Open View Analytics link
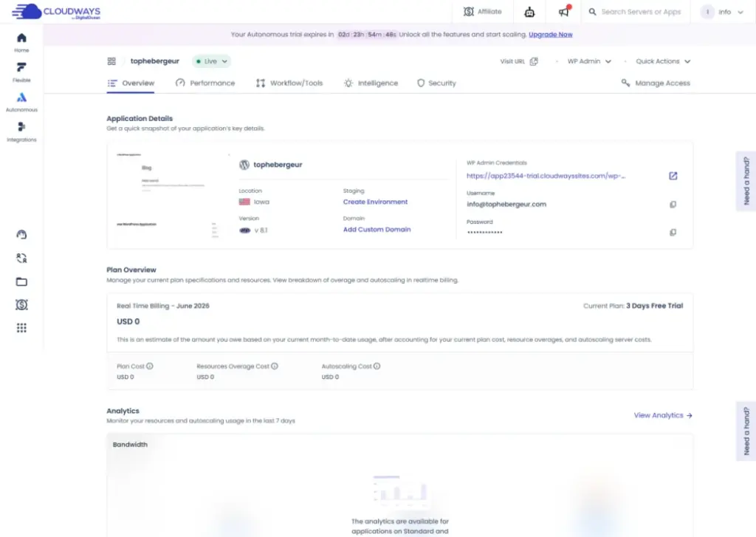The image size is (756, 537). pyautogui.click(x=663, y=415)
